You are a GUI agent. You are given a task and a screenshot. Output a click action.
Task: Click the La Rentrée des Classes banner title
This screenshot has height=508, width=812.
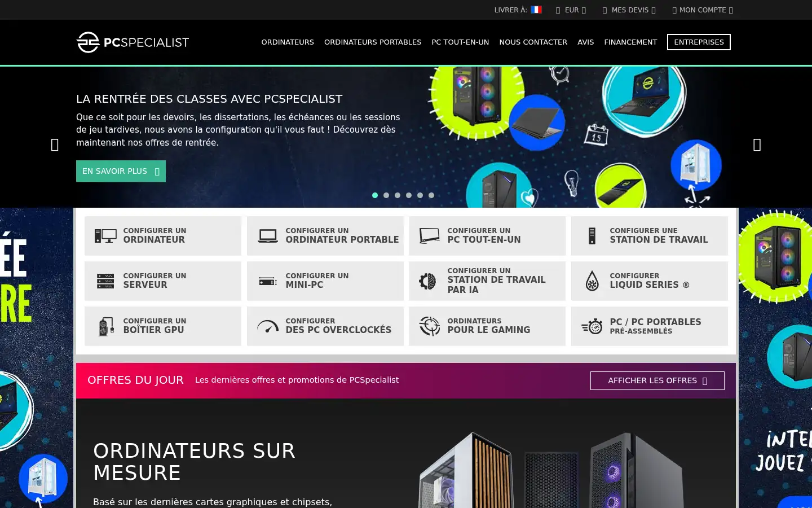[209, 99]
